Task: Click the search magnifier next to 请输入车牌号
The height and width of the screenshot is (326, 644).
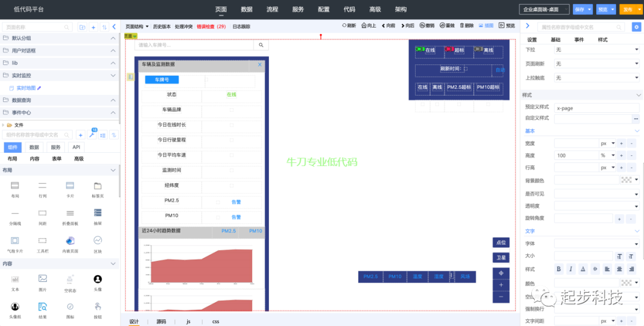Action: 261,45
